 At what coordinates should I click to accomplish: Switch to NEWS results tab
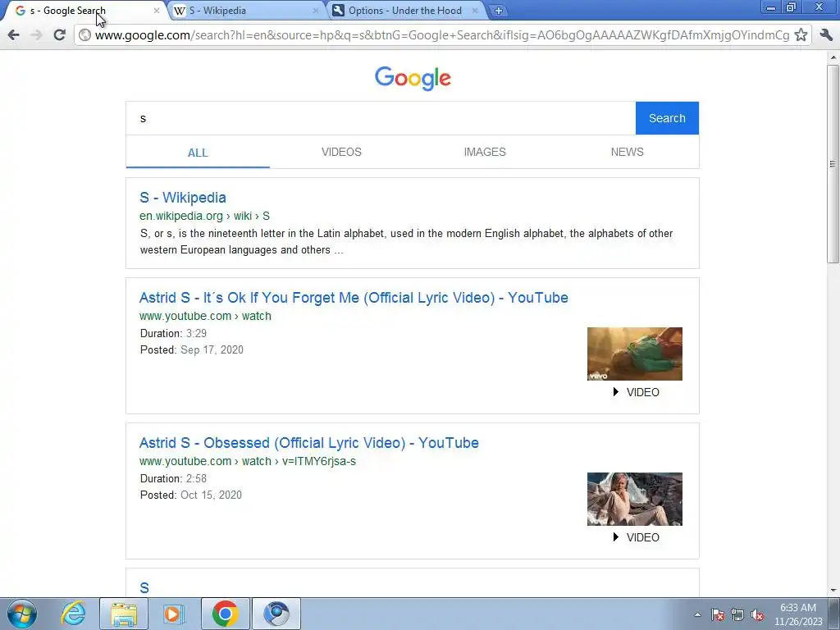tap(627, 152)
